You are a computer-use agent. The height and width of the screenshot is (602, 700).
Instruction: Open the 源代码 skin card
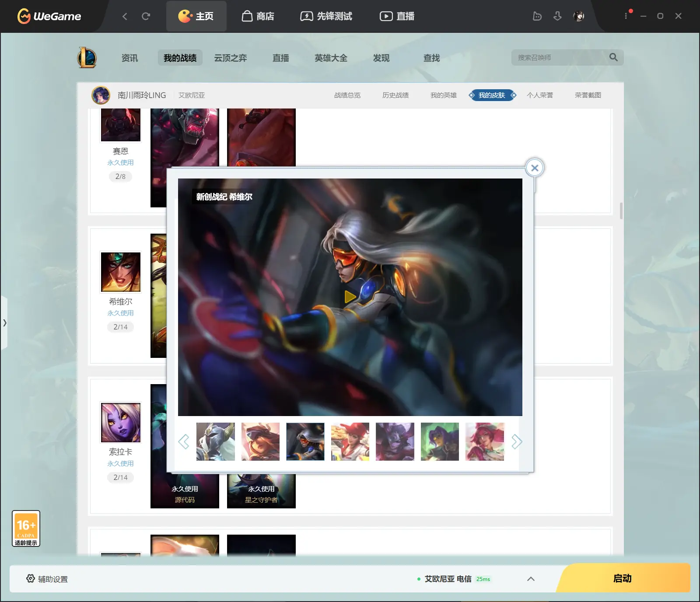click(x=185, y=490)
